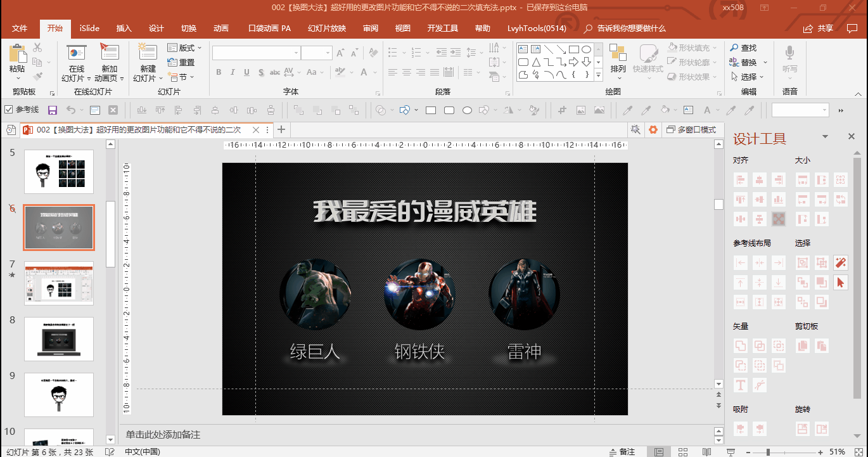Click 共享 share button

click(818, 29)
